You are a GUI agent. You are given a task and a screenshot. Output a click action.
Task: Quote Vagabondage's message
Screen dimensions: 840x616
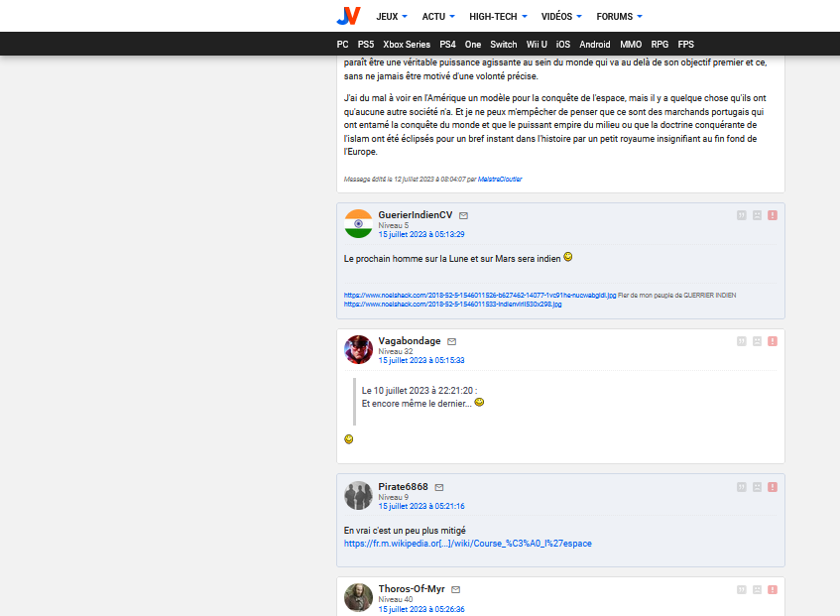pos(742,341)
